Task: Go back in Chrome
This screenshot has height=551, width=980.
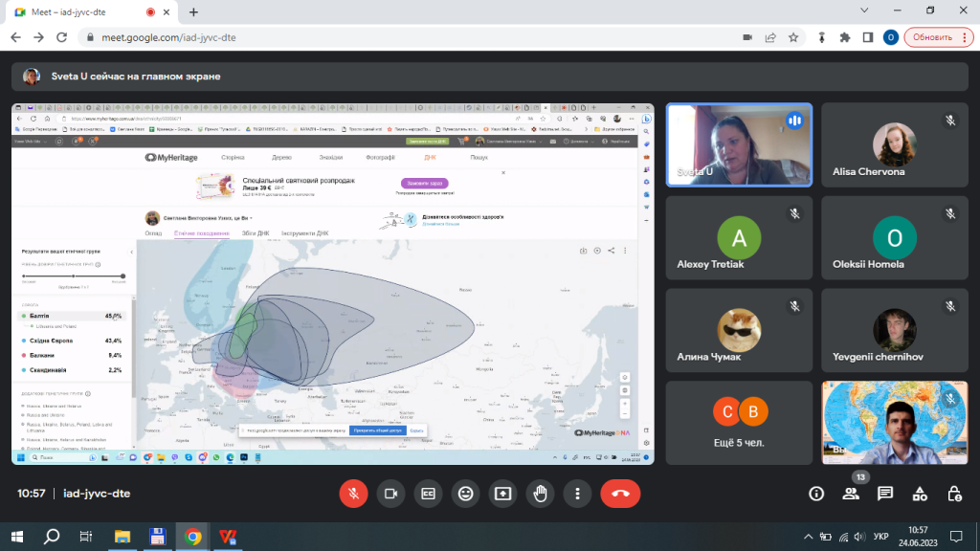Action: tap(15, 37)
